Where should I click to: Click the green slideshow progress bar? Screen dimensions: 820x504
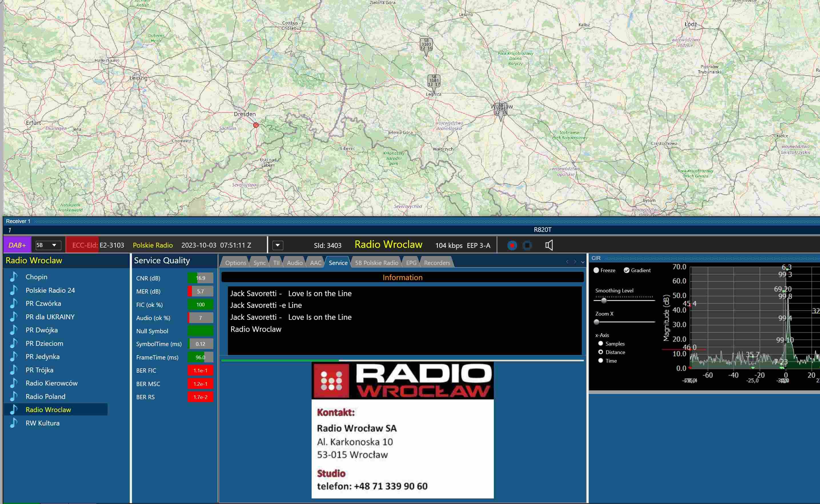pos(280,360)
